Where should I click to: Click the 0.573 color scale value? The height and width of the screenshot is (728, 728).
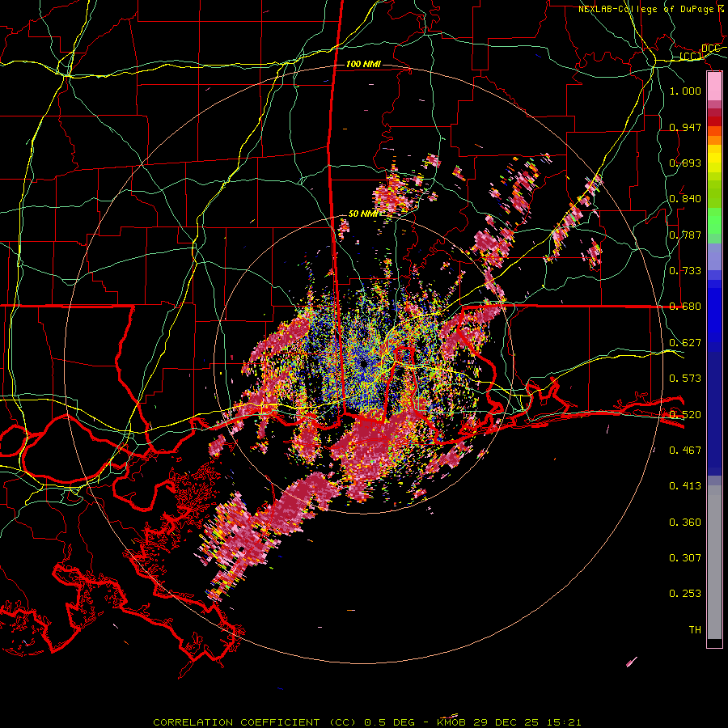click(685, 379)
